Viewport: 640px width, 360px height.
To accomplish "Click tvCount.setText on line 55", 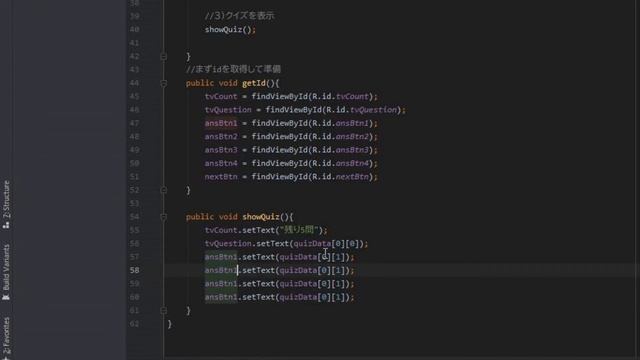I will [x=240, y=230].
